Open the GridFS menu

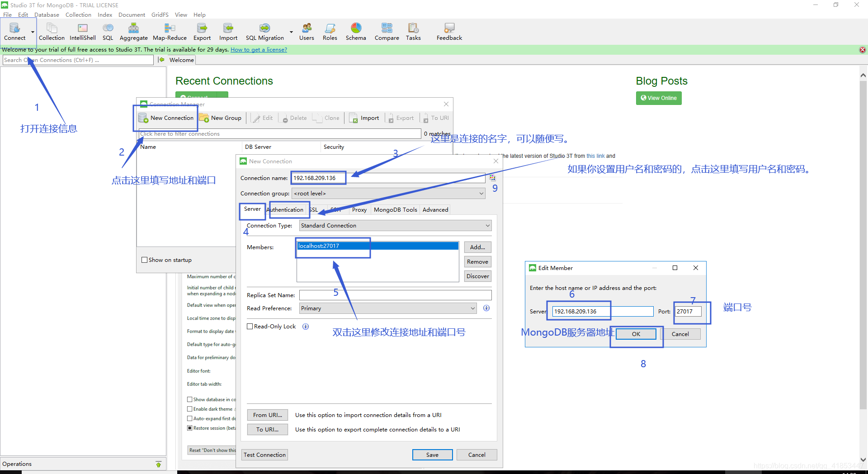(x=160, y=14)
